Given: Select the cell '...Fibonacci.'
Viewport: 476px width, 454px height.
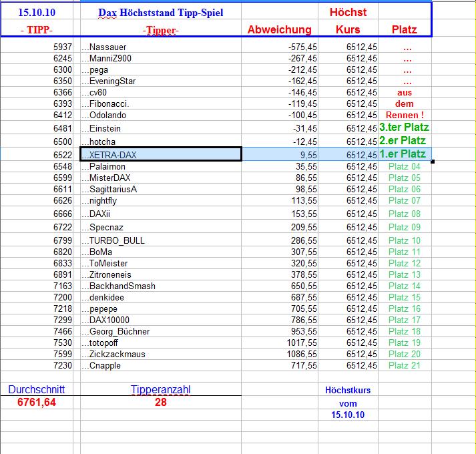Looking at the screenshot, I should pos(161,103).
